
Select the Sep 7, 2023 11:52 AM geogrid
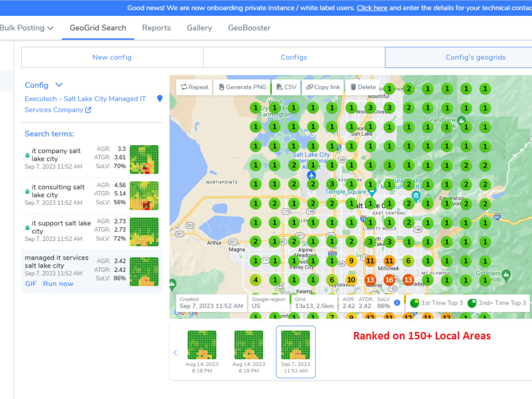295,352
